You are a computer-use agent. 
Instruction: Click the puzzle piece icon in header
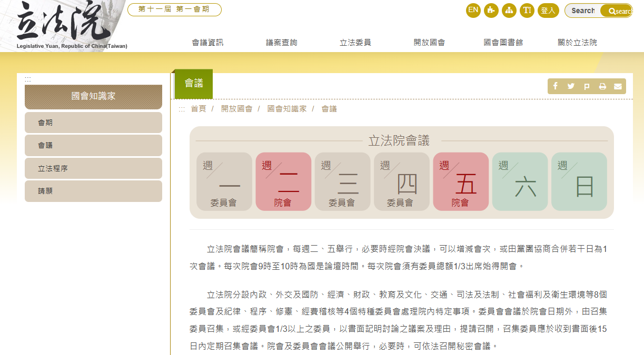tap(491, 10)
